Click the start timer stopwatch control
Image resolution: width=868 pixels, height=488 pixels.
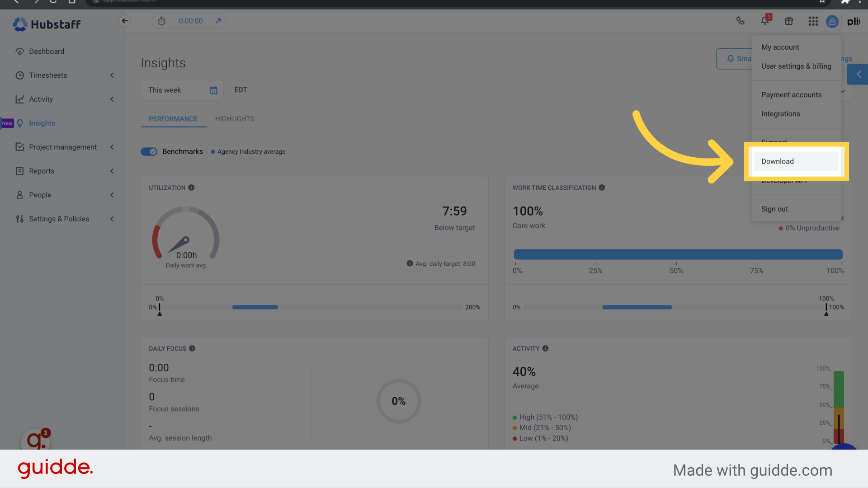click(161, 21)
